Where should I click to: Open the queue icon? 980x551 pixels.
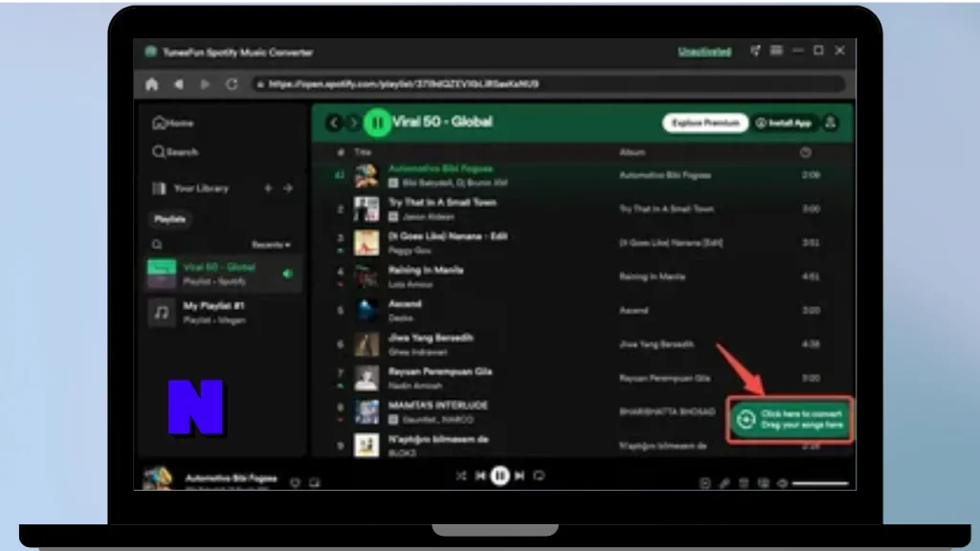coord(744,483)
